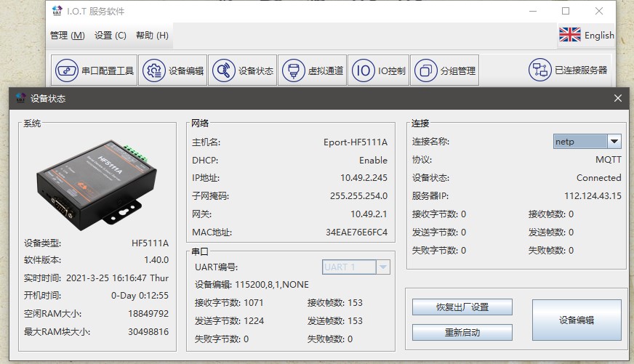Select the 虚拟通道 virtual channel tool

click(312, 70)
